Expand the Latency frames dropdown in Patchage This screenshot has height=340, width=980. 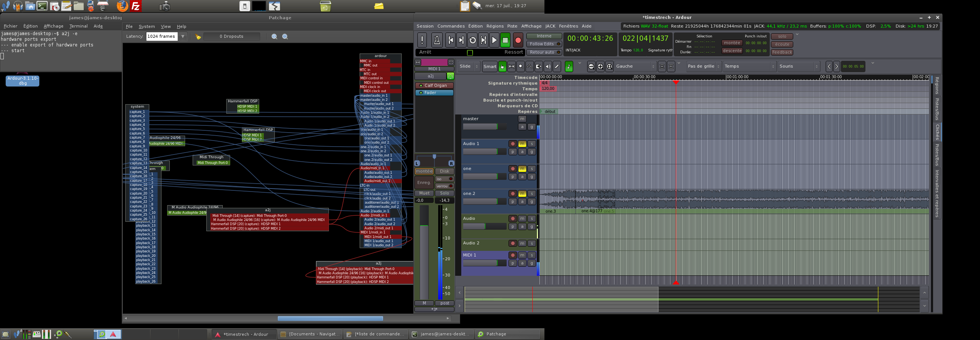183,37
